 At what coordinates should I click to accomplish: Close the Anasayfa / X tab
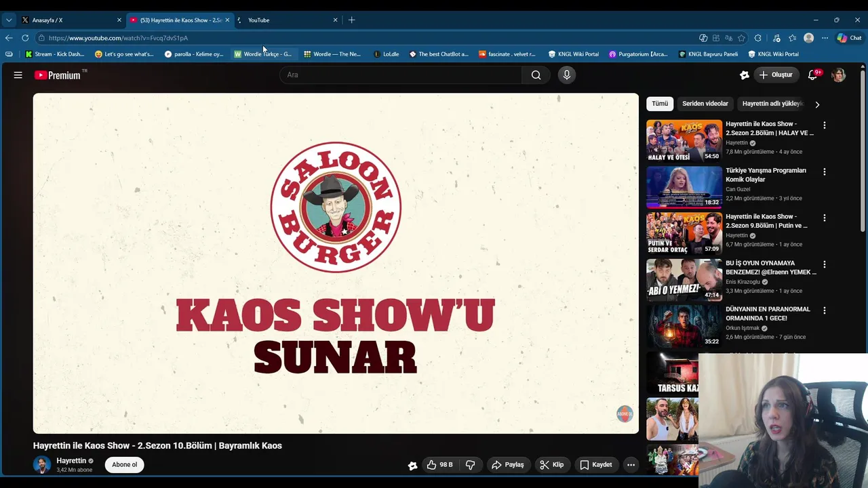[119, 20]
